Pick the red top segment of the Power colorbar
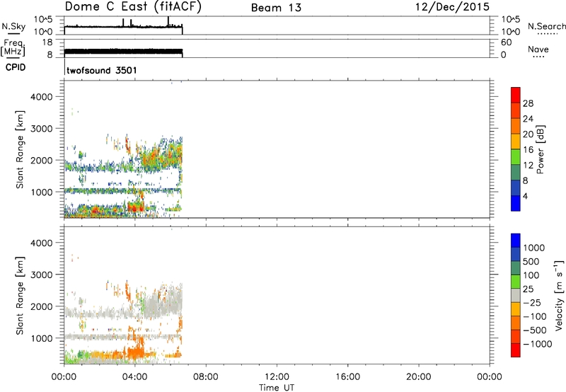The width and height of the screenshot is (566, 392). tap(516, 96)
